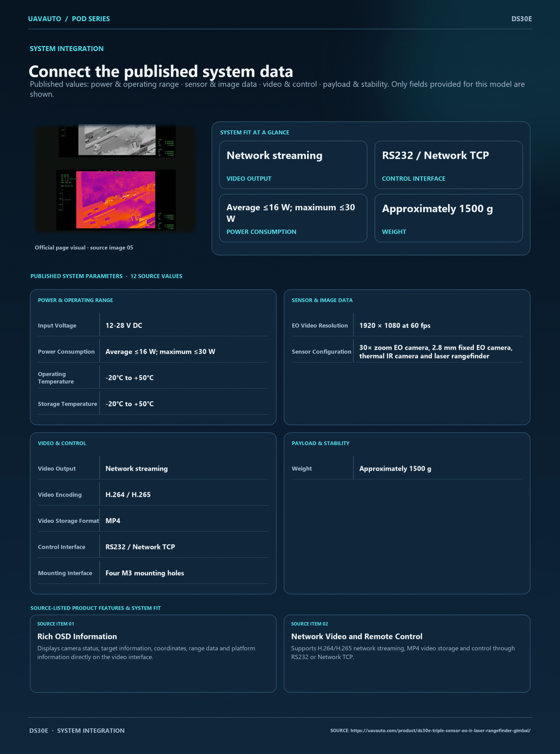The image size is (560, 754).
Task: Click the '12 SOURCE VALUES' label
Action: (x=156, y=276)
